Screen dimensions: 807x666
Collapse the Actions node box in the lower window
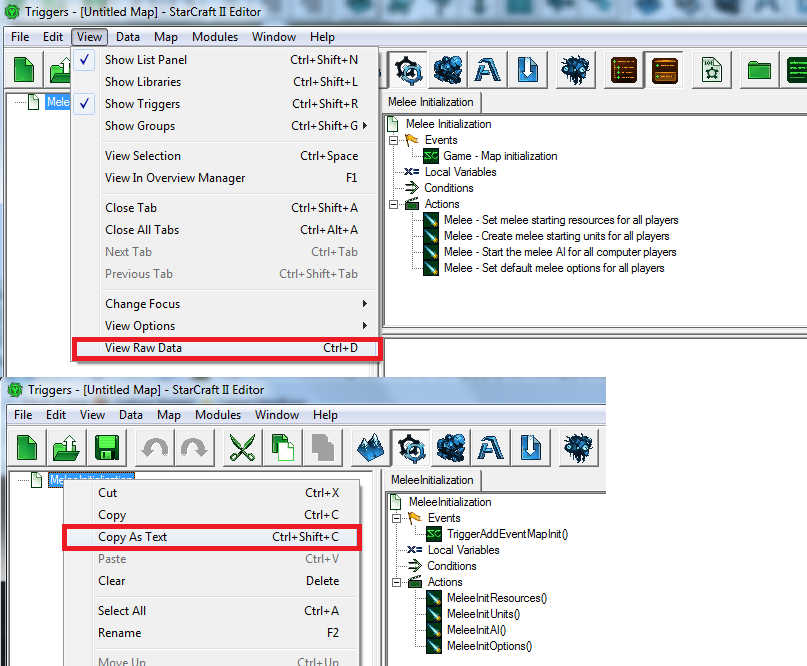pos(397,582)
